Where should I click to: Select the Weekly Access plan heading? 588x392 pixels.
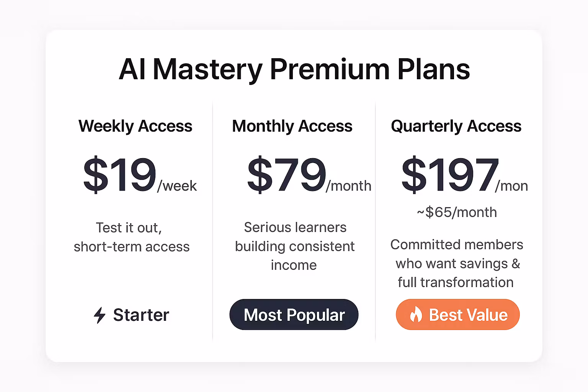coord(135,126)
